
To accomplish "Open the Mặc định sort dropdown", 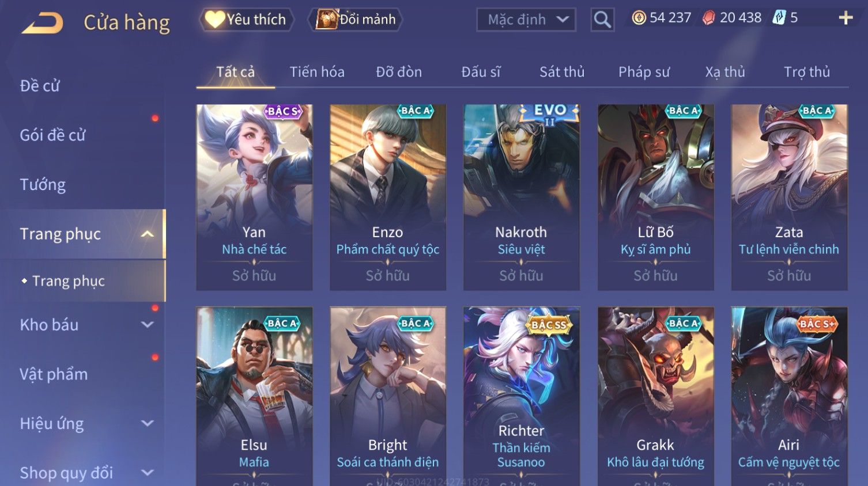I will (526, 20).
